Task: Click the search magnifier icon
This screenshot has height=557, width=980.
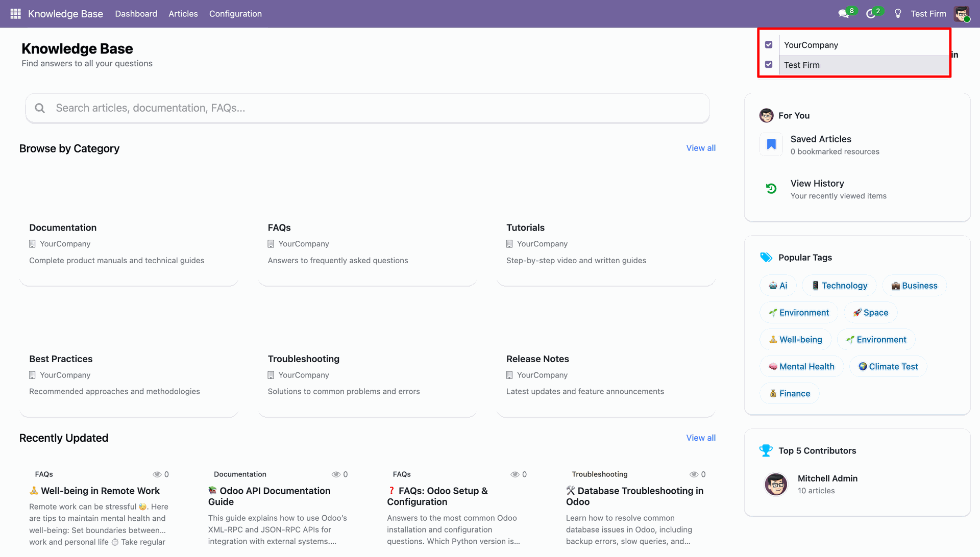Action: click(x=40, y=108)
